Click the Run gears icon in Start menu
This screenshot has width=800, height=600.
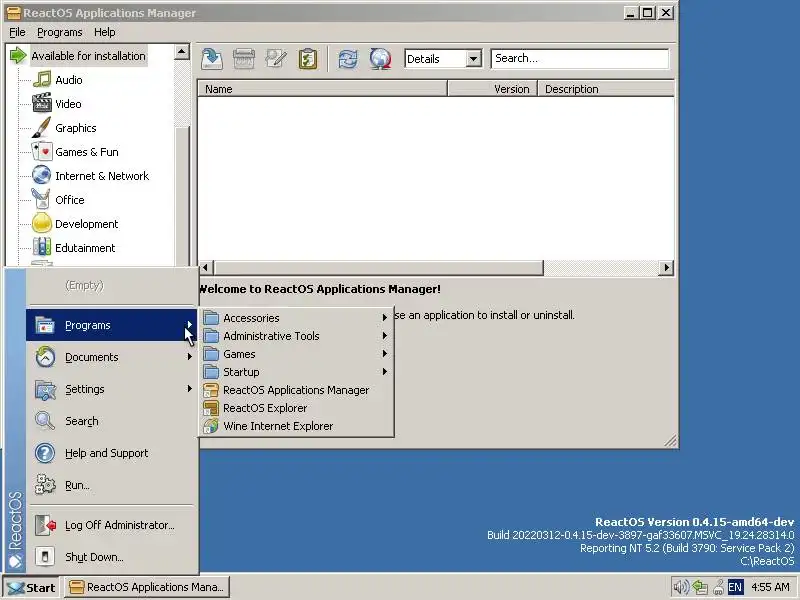pyautogui.click(x=45, y=485)
